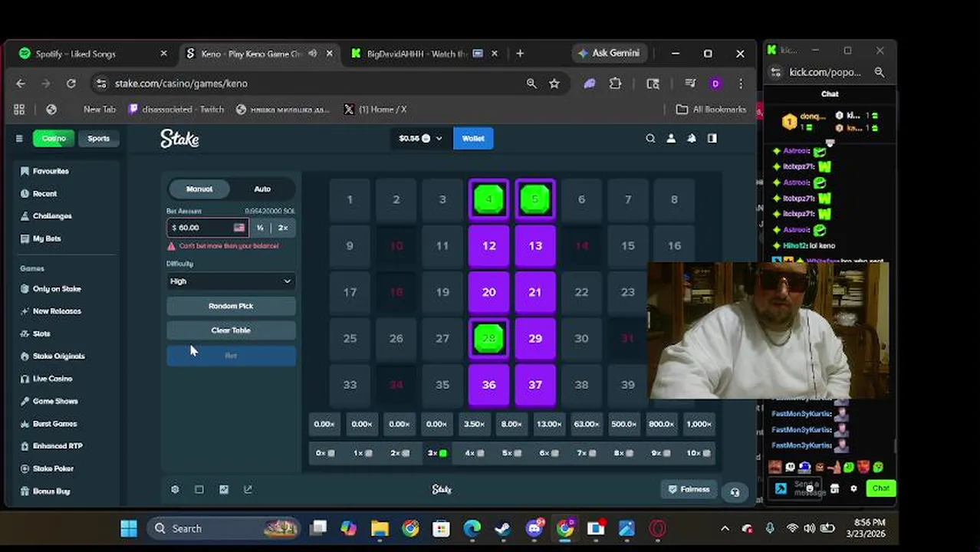This screenshot has height=552, width=980.
Task: Toggle theatre mode icon below keno board
Action: [199, 489]
